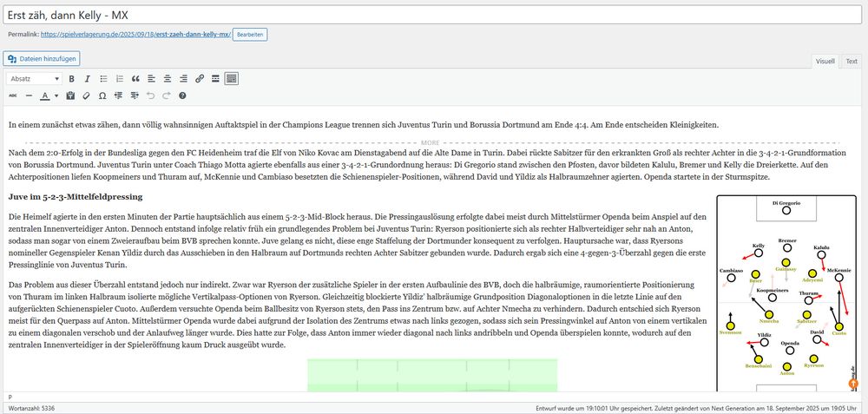
Task: Click into the post title field
Action: tap(434, 16)
